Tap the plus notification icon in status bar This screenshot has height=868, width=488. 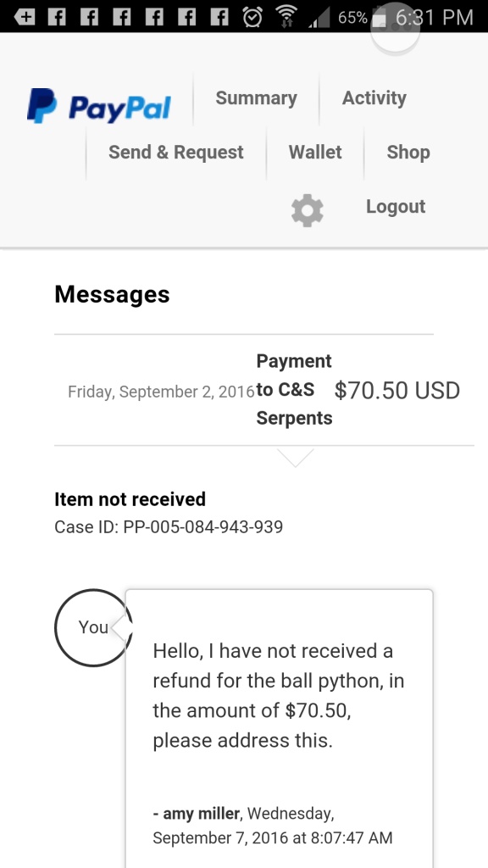click(25, 18)
